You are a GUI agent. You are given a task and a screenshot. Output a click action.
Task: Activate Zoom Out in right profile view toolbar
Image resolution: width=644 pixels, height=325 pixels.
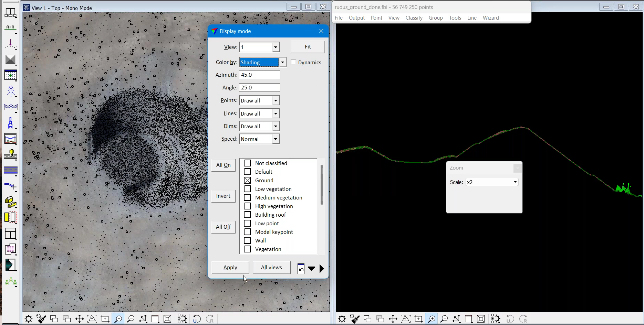444,319
